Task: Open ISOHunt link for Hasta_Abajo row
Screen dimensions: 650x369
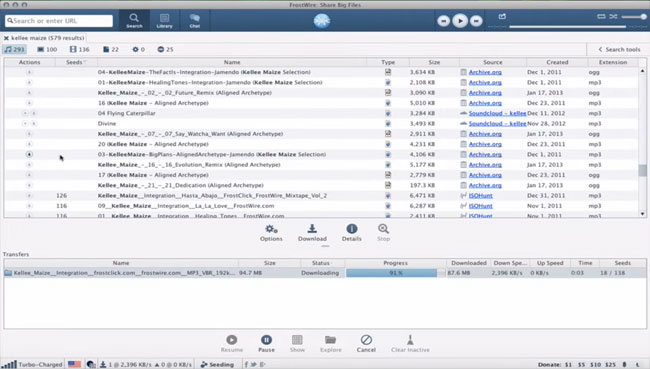Action: [x=480, y=196]
